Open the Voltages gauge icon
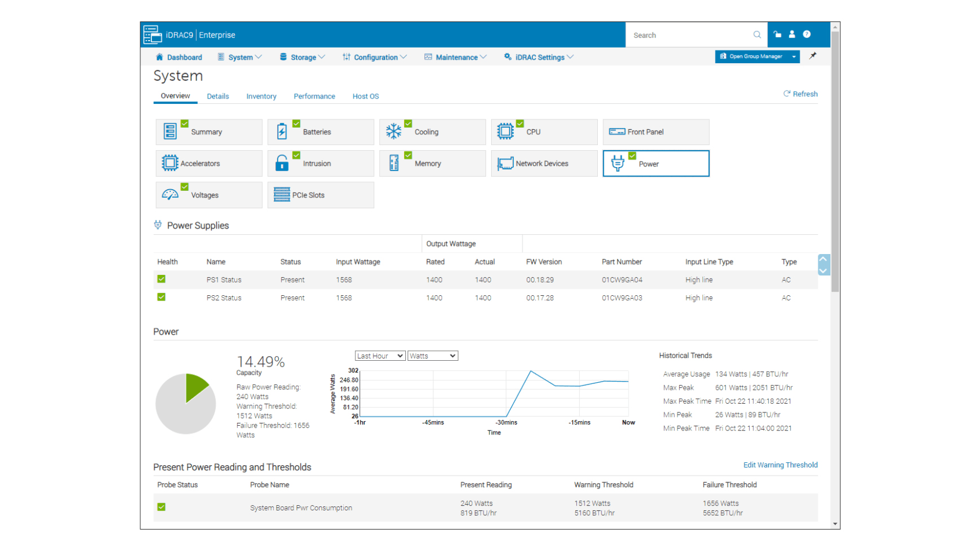Viewport: 980px width, 551px height. (170, 194)
